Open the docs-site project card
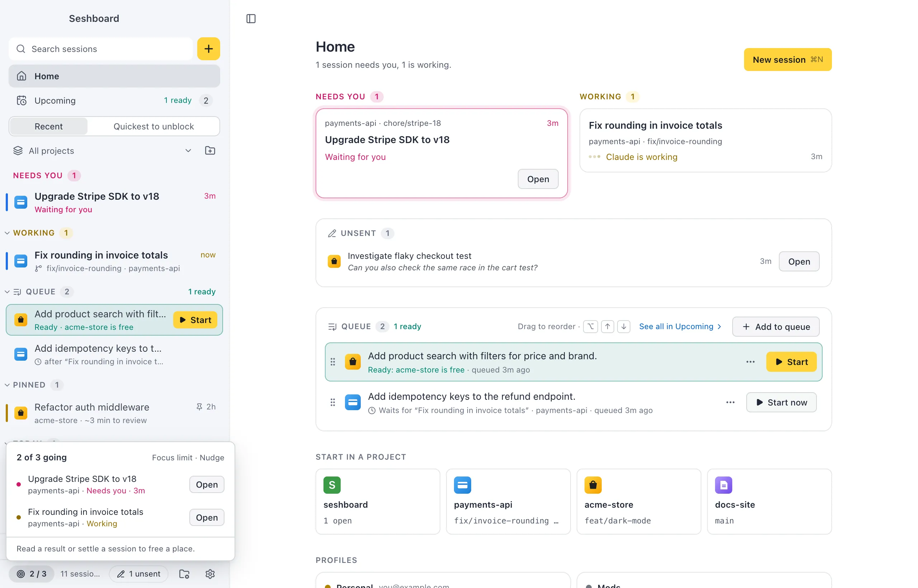This screenshot has width=918, height=588. pyautogui.click(x=769, y=501)
